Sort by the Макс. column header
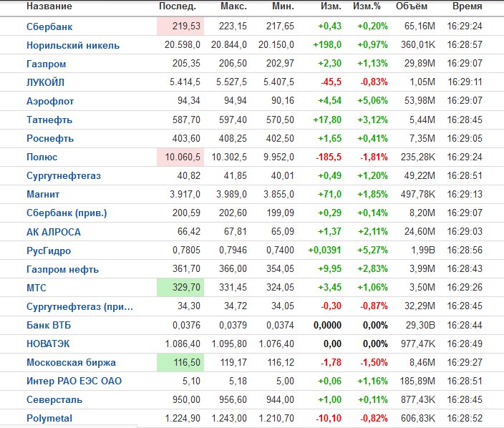504x428 pixels. coord(233,6)
